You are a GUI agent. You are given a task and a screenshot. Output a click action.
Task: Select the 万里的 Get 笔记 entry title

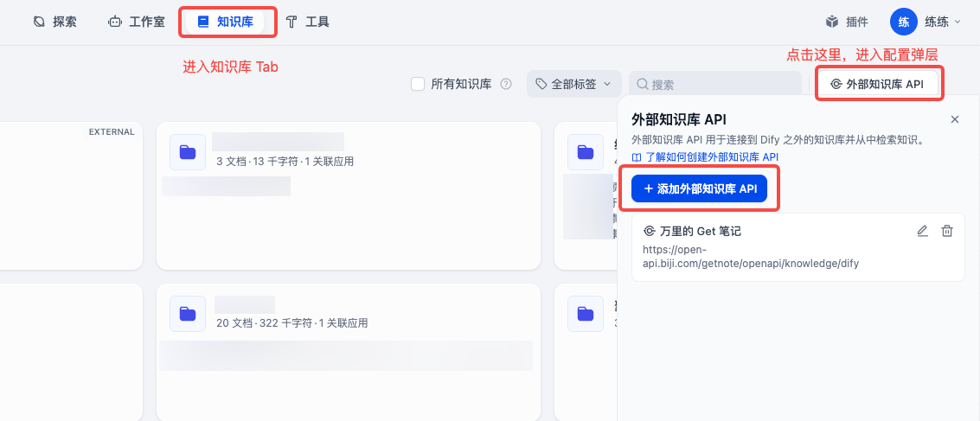click(x=700, y=231)
